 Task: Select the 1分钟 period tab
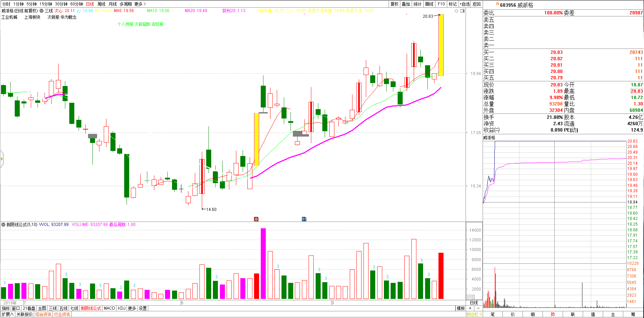click(18, 4)
